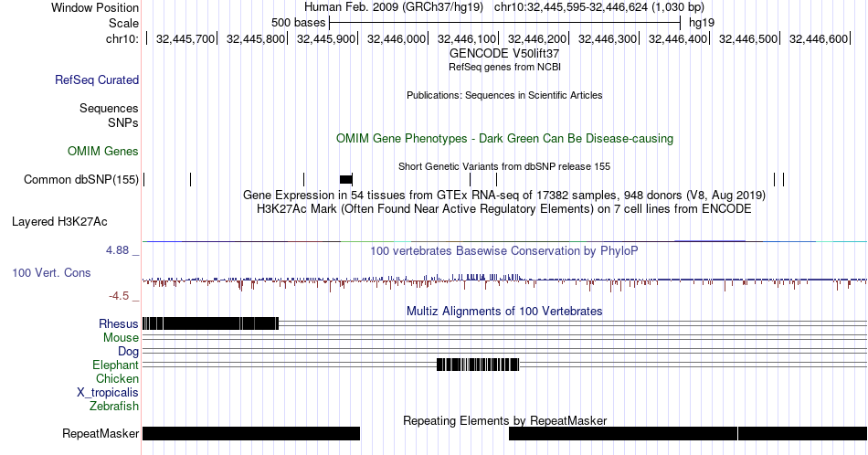Click the 4.88 conservation upper value
This screenshot has width=868, height=455.
(x=117, y=250)
